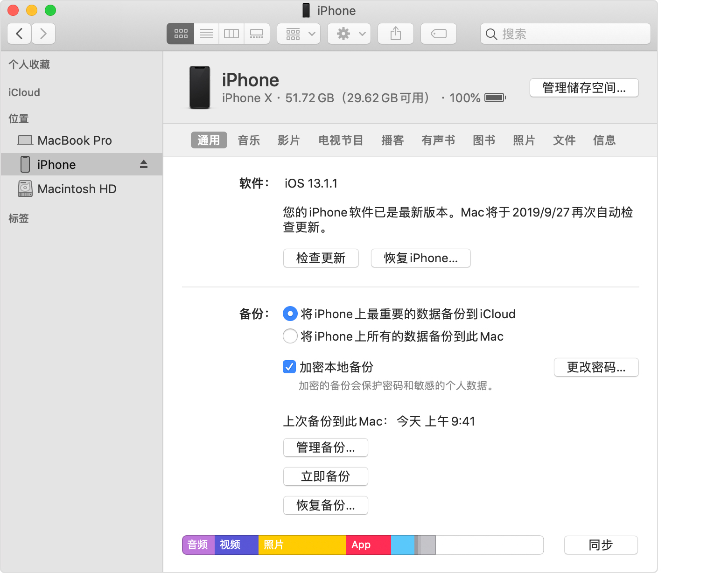
Task: Click the Share icon in toolbar
Action: pos(395,34)
